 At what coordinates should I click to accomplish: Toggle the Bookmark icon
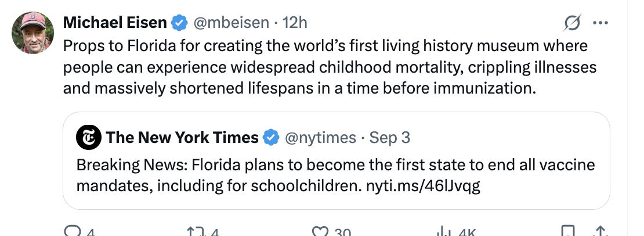coord(569,231)
